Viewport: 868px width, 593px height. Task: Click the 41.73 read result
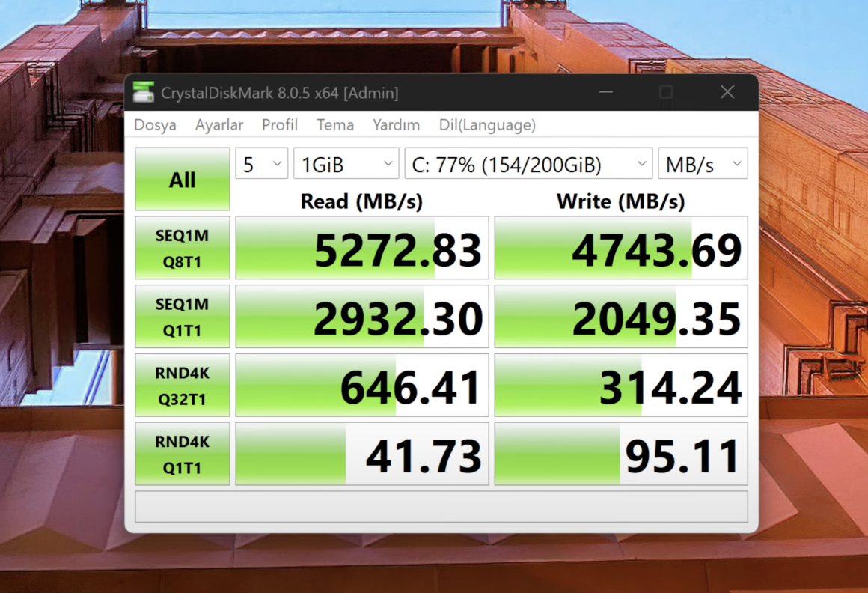pos(362,454)
